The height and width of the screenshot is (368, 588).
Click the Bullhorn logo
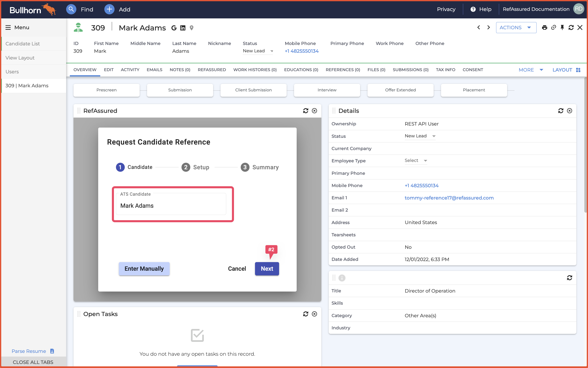33,9
